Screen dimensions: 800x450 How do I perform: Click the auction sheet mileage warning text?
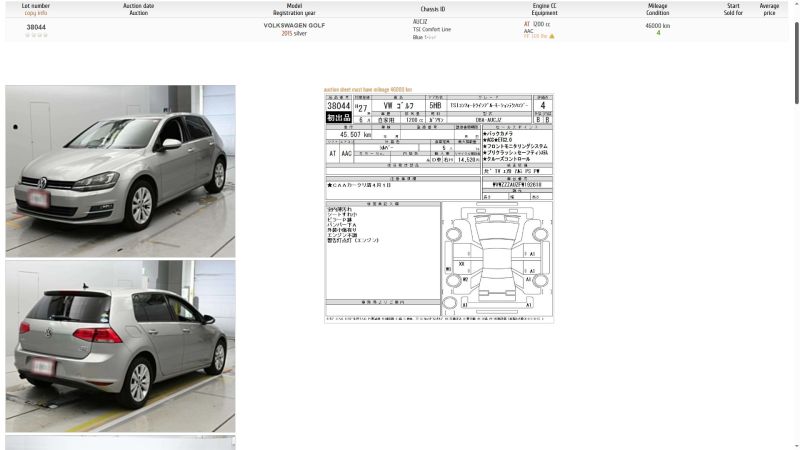(368, 89)
